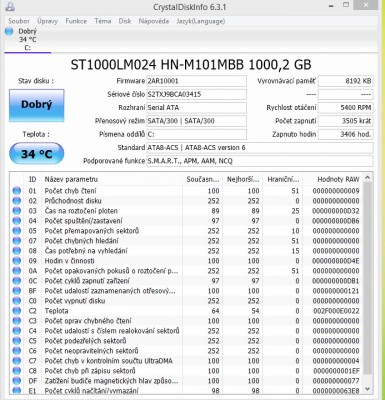Click the Hraniční... column header
This screenshot has width=385, height=400.
tap(283, 179)
